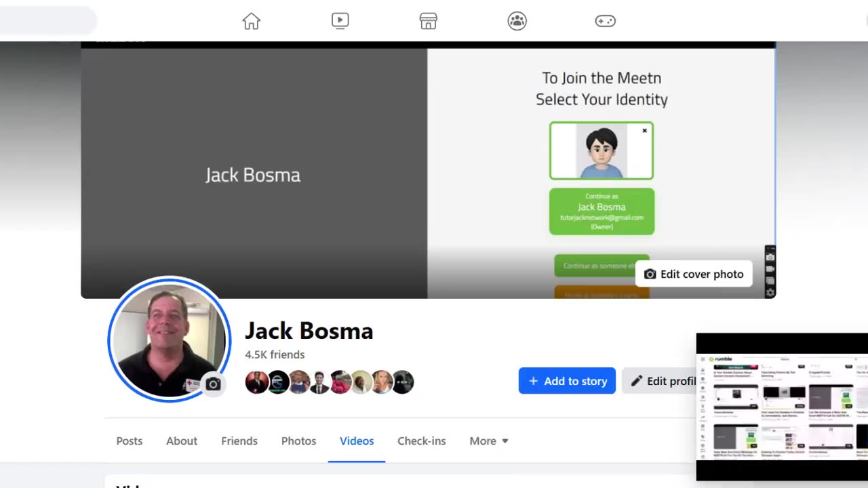The image size is (868, 488).
Task: Click Continue as someone else in cover photo
Action: [x=601, y=266]
